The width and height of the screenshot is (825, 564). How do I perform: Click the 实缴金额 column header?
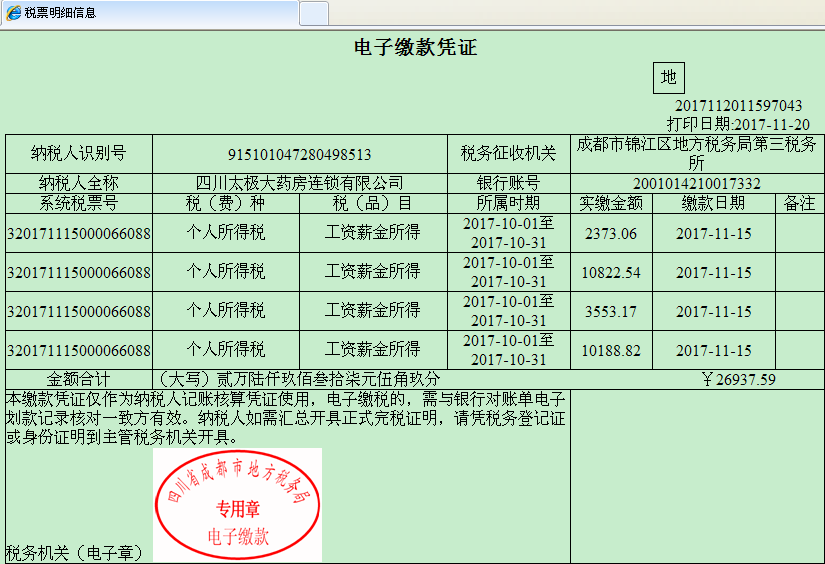tap(611, 203)
